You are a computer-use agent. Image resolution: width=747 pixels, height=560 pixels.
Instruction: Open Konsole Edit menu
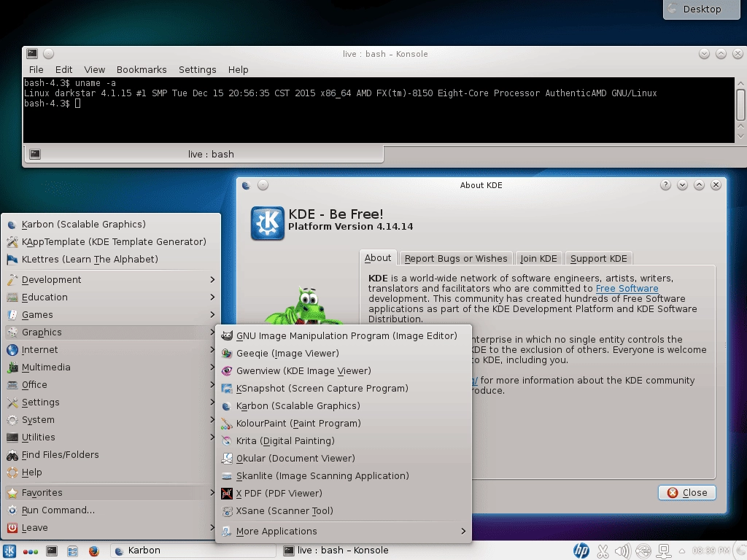64,70
